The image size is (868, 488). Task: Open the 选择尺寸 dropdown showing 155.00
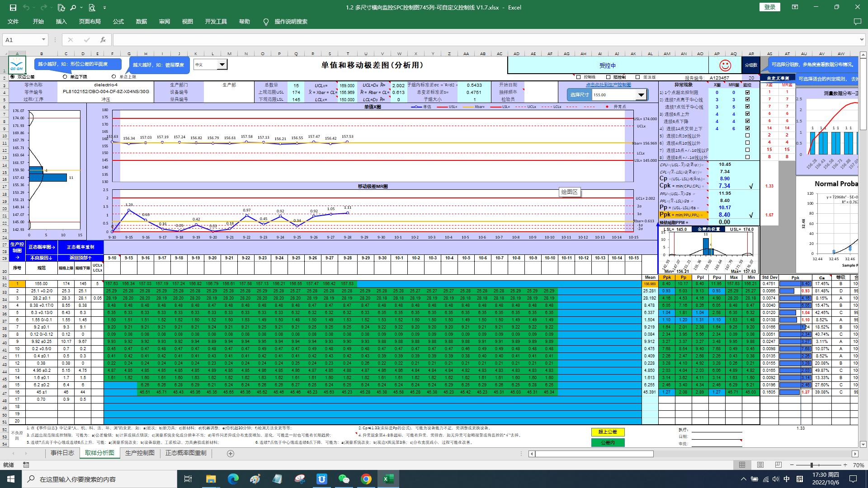click(641, 95)
